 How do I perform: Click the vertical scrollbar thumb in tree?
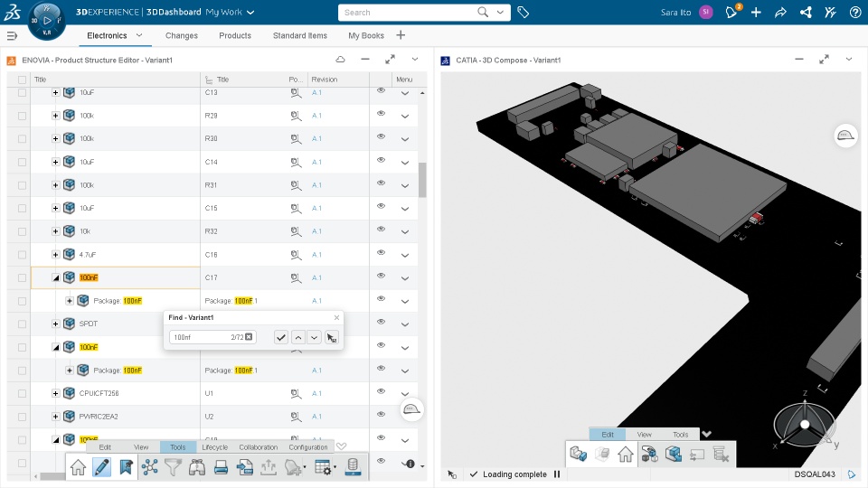pyautogui.click(x=422, y=180)
